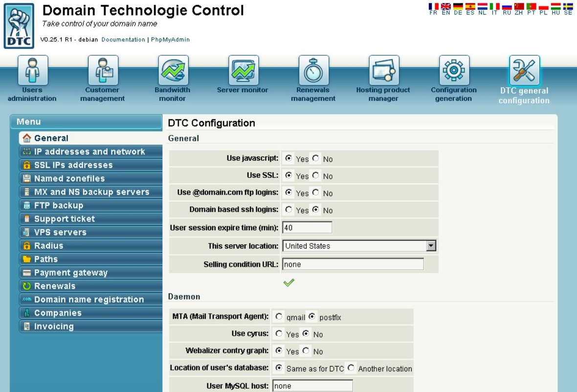
Task: Click the green checkmark to save General settings
Action: point(289,283)
